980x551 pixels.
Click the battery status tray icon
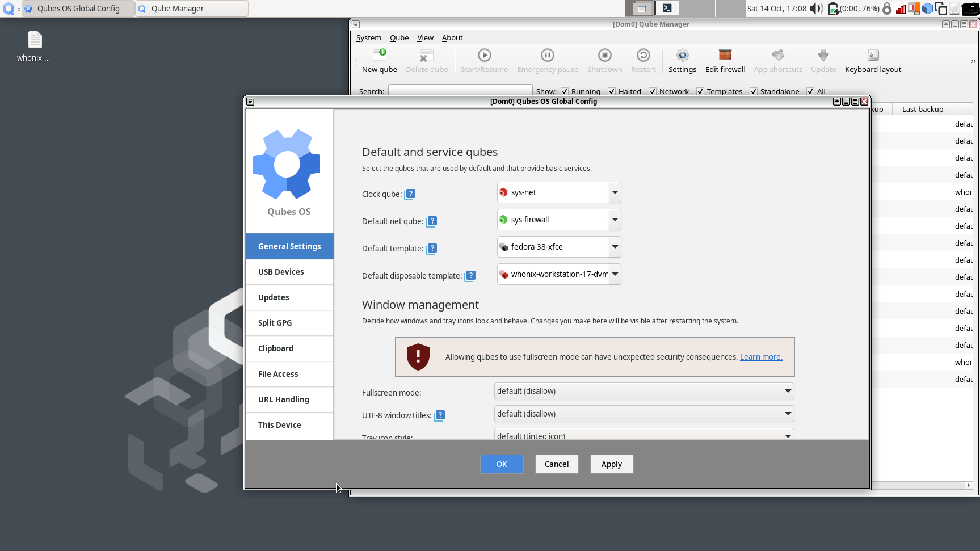tap(833, 9)
